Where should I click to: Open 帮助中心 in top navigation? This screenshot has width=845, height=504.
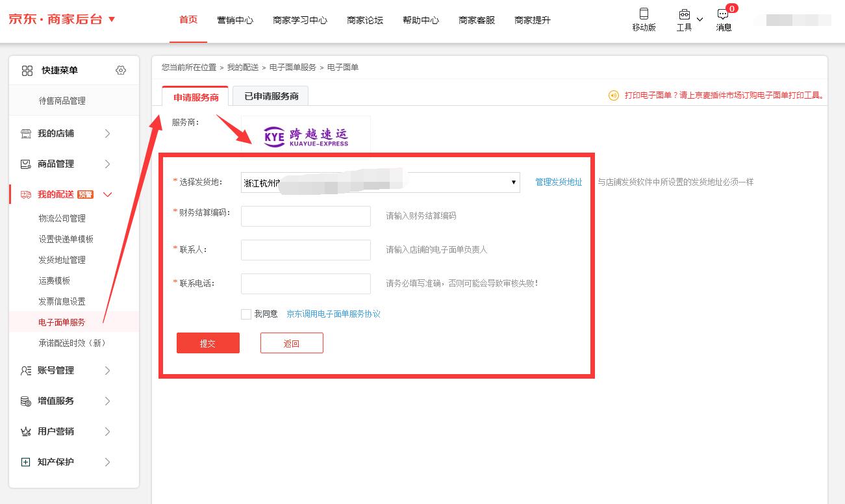(421, 20)
